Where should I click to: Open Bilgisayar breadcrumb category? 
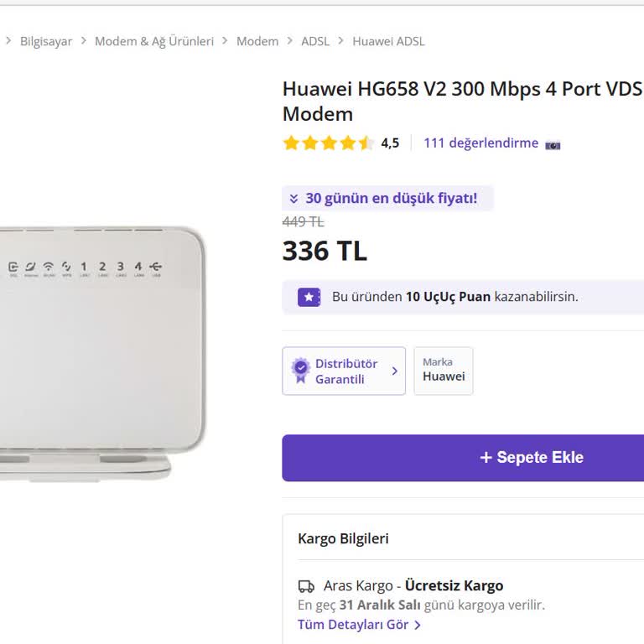pyautogui.click(x=46, y=41)
